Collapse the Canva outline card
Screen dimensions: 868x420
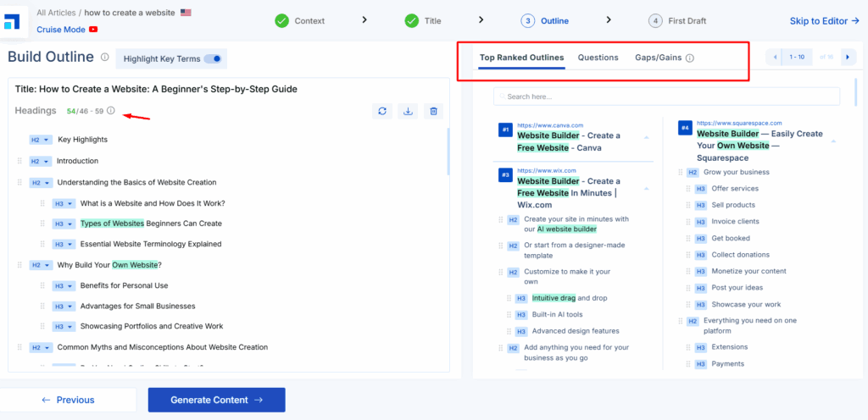pos(646,138)
